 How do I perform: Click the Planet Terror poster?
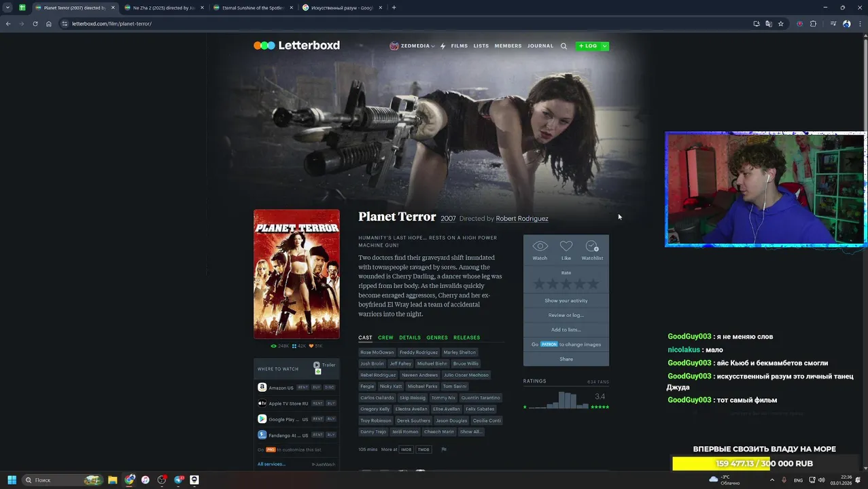[x=296, y=274]
